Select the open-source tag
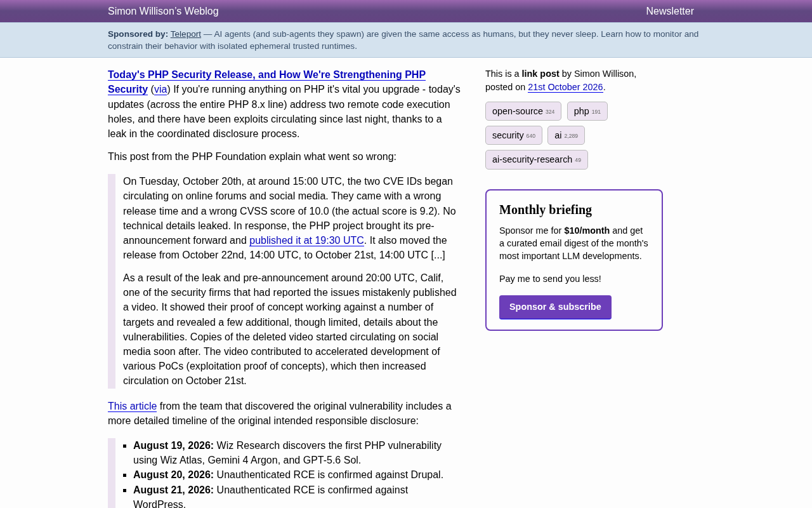The height and width of the screenshot is (508, 812). point(523,111)
